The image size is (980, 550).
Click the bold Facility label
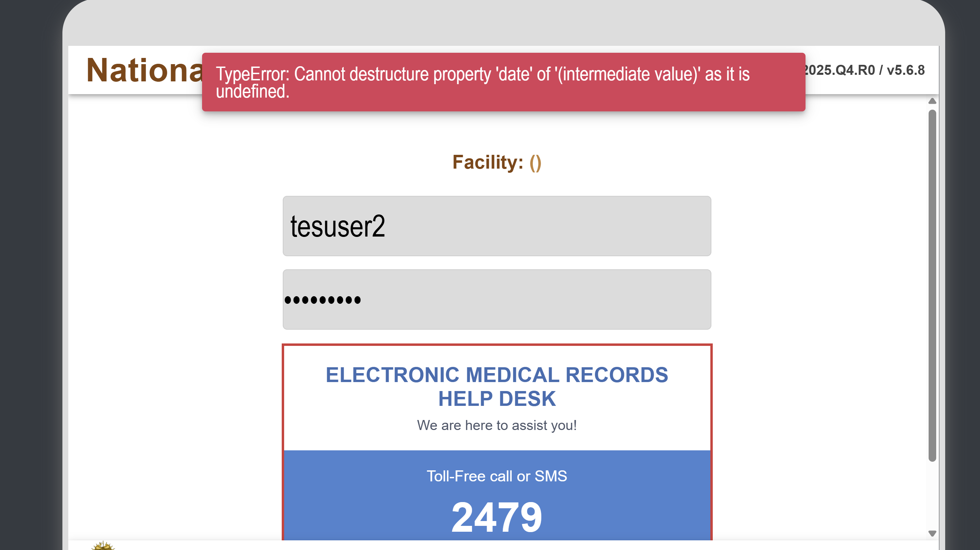488,162
